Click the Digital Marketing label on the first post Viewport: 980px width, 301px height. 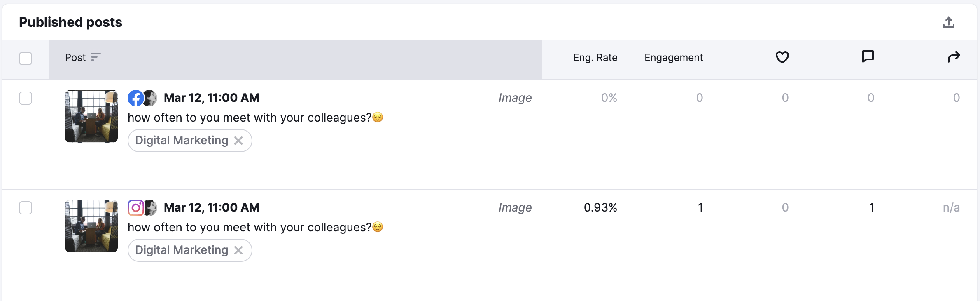(182, 141)
